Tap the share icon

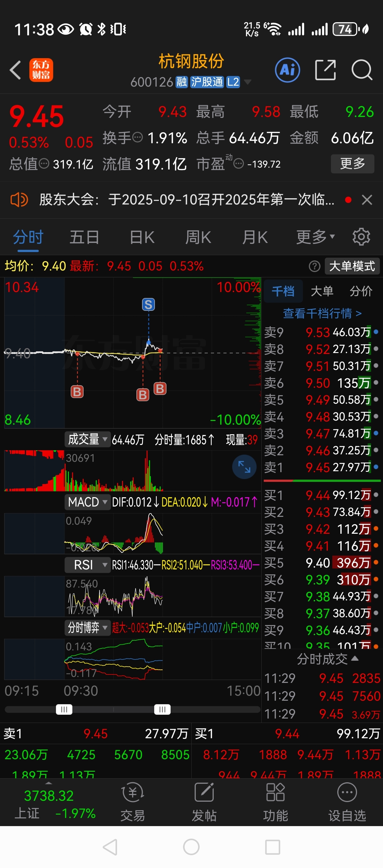pyautogui.click(x=325, y=70)
